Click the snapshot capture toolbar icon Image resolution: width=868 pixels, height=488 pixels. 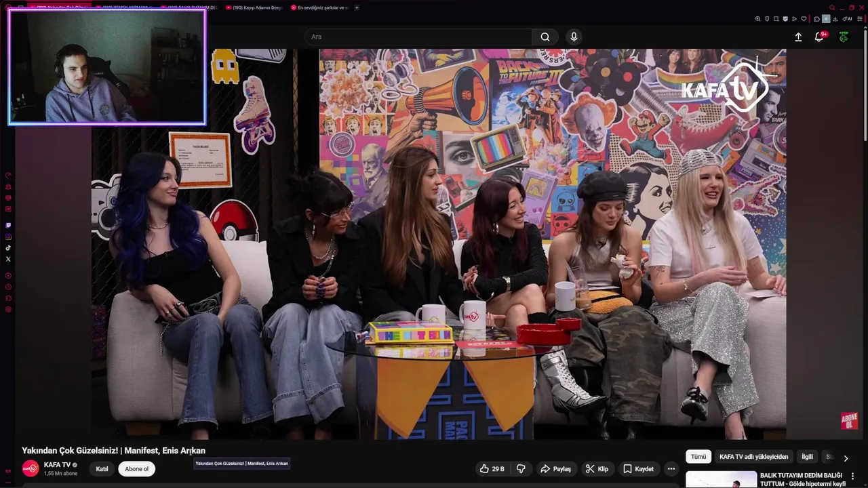click(x=776, y=19)
